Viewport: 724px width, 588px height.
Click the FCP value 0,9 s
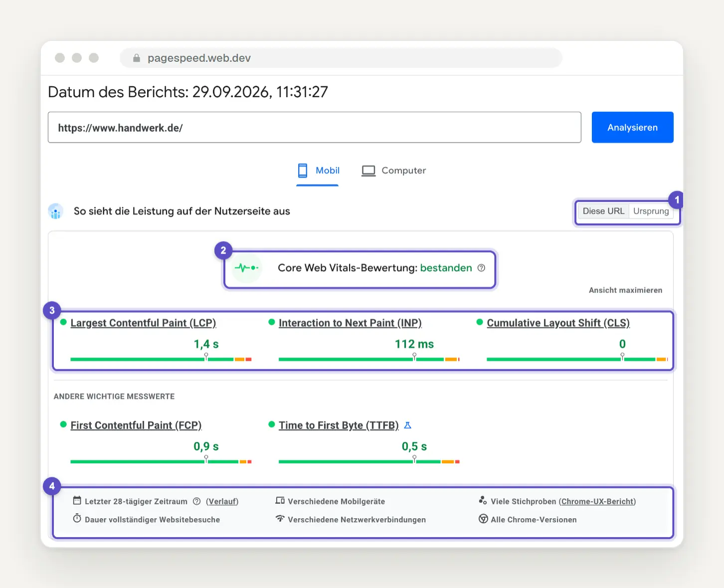click(206, 446)
